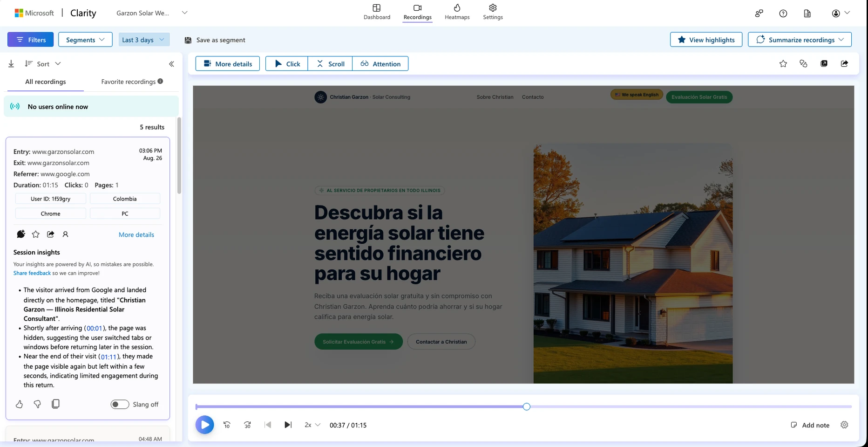This screenshot has width=868, height=447.
Task: Open the documentation icon in header
Action: pyautogui.click(x=807, y=13)
